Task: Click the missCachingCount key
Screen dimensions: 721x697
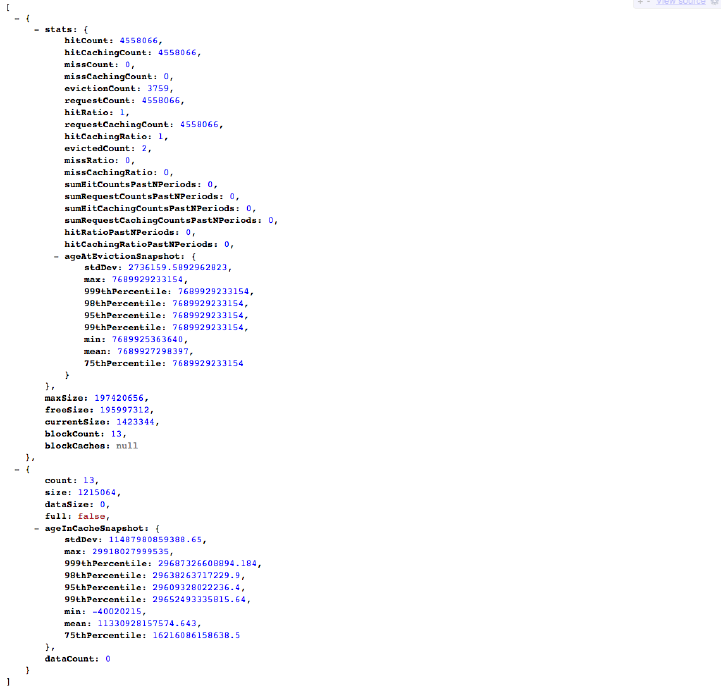Action: coord(109,76)
